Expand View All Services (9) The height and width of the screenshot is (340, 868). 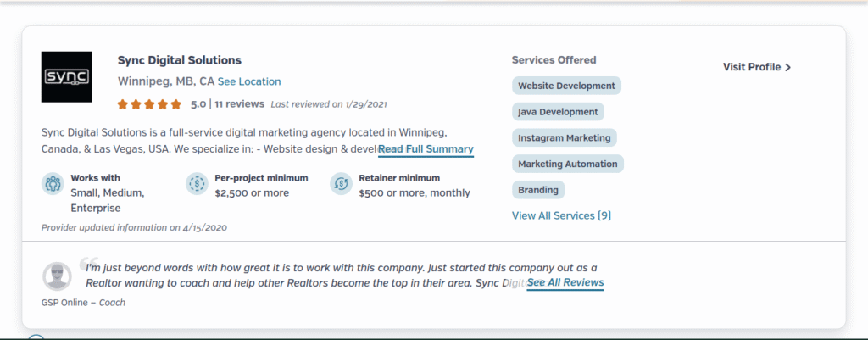click(x=561, y=215)
